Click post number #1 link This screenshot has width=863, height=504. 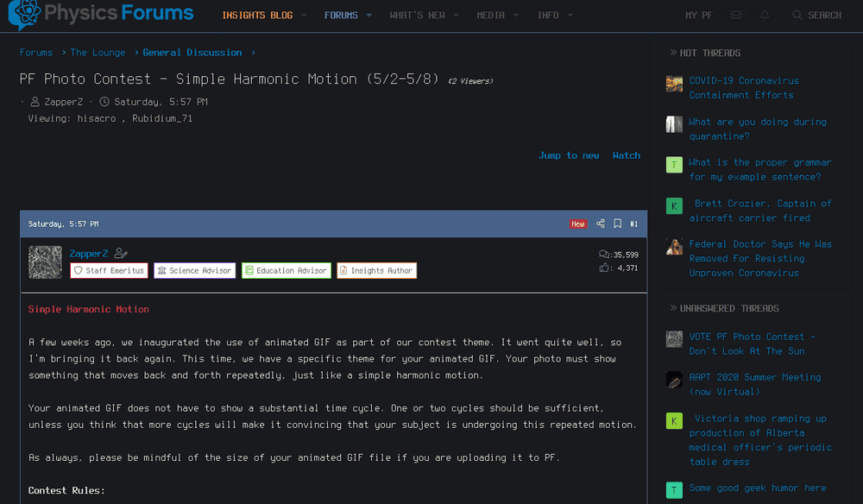pos(634,224)
